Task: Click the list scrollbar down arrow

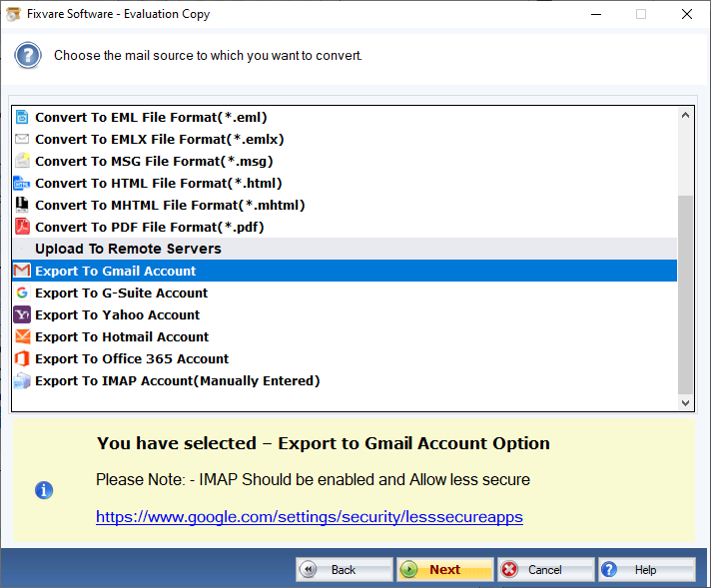Action: (x=685, y=402)
